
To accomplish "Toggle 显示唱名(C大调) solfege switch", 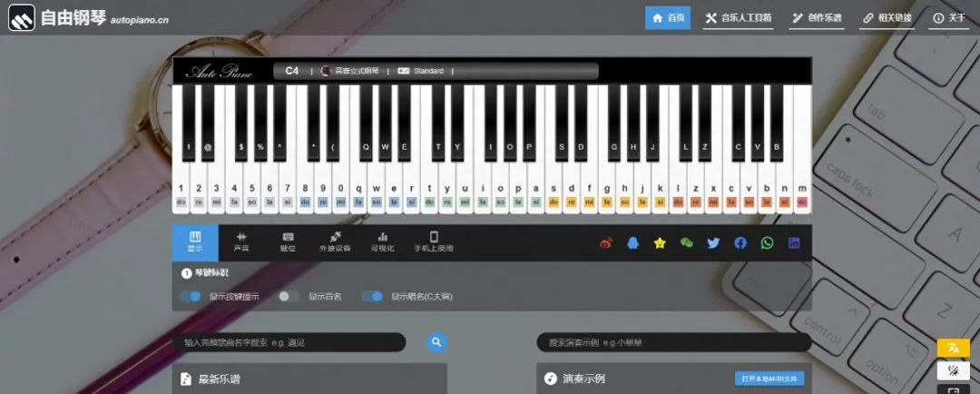I will tap(372, 296).
